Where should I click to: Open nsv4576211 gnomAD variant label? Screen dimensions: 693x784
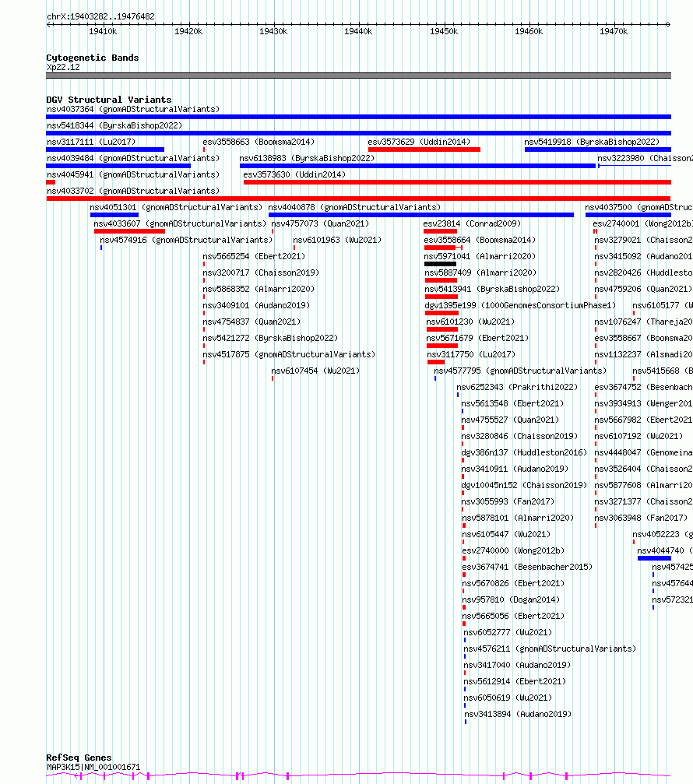tap(550, 648)
